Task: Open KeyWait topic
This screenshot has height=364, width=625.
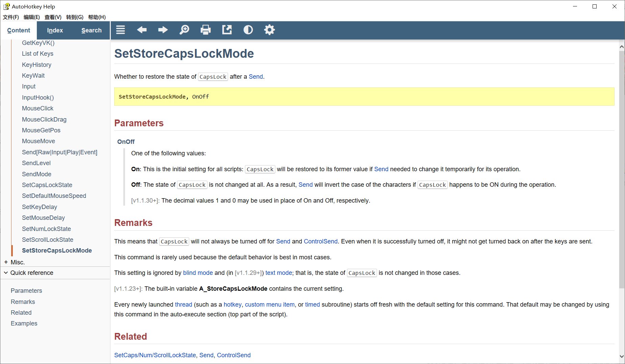Action: pyautogui.click(x=33, y=76)
